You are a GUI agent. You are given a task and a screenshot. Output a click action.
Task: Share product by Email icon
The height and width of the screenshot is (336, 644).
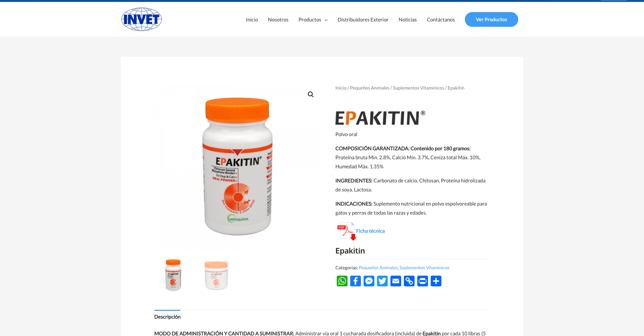pyautogui.click(x=396, y=281)
